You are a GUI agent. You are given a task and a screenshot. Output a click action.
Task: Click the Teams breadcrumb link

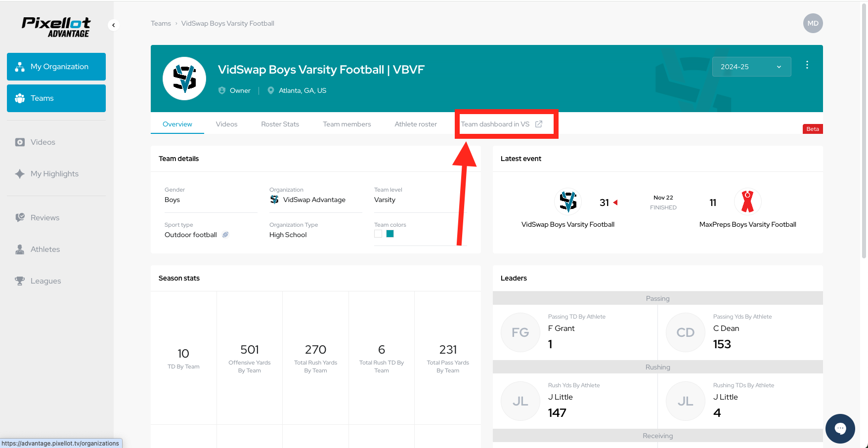[161, 23]
